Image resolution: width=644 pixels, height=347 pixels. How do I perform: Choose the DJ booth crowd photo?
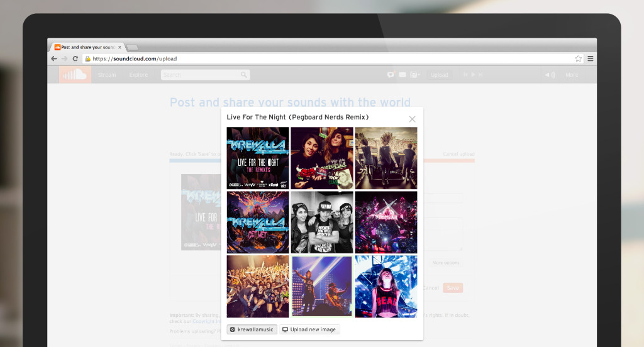(x=386, y=158)
